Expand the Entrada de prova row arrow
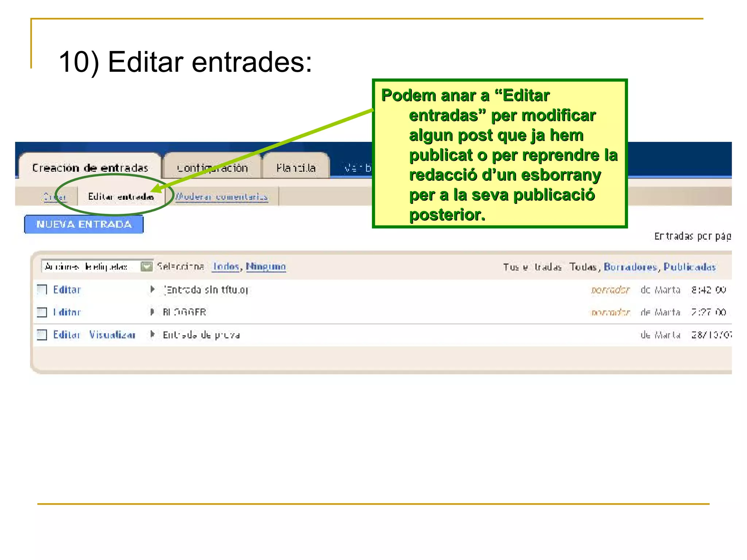This screenshot has width=747, height=560. [153, 334]
